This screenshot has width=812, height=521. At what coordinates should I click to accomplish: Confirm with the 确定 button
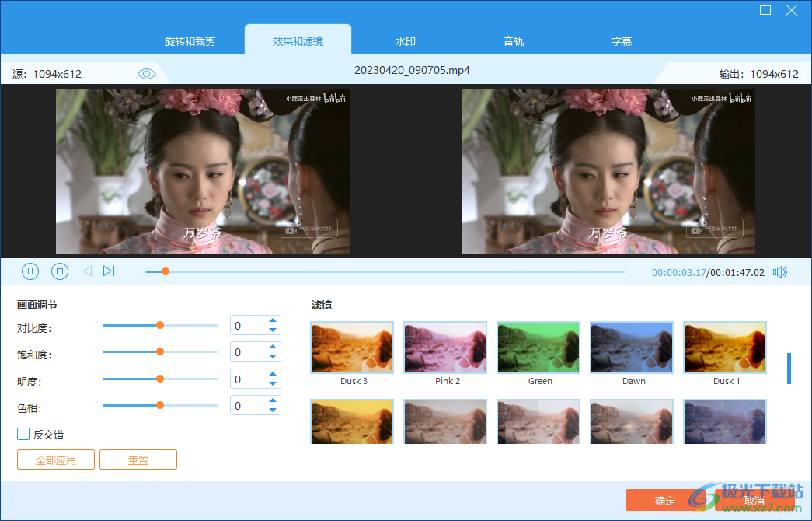click(x=665, y=500)
